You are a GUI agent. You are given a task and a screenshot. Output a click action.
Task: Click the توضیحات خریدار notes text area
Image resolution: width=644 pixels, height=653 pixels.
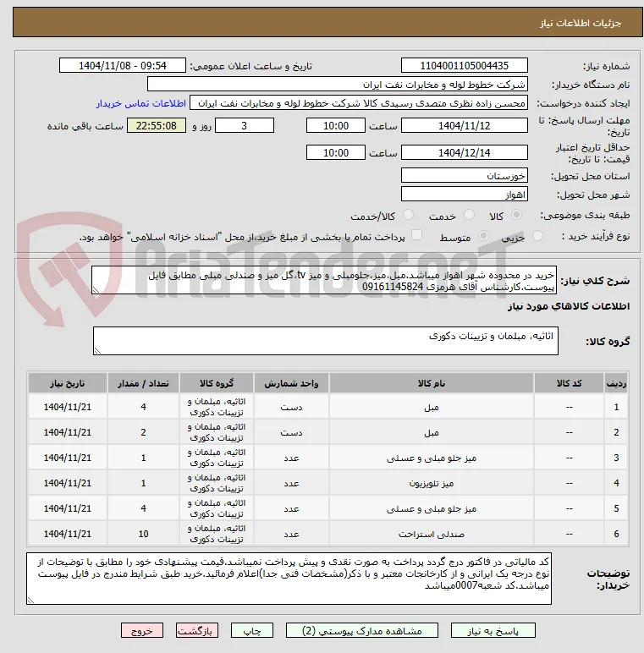289,579
